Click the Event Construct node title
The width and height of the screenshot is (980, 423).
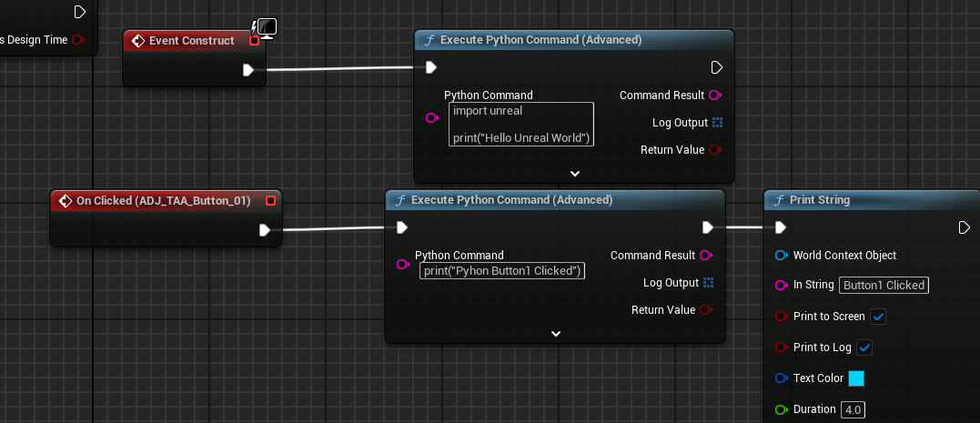(191, 41)
